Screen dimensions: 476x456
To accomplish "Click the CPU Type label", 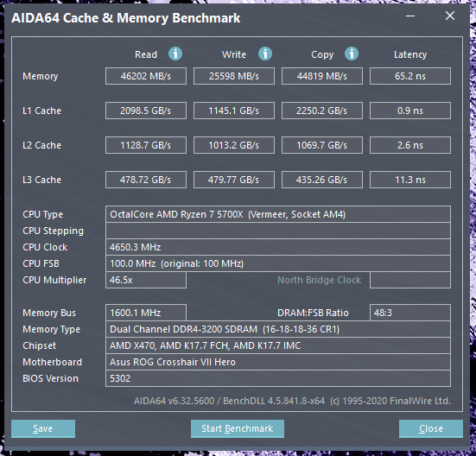I will [x=42, y=214].
